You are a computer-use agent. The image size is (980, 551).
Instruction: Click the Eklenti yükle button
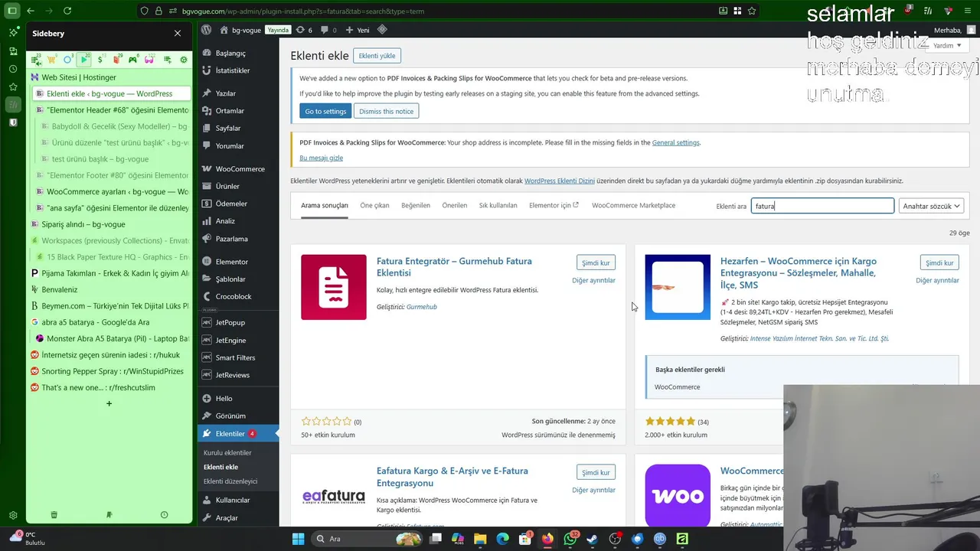click(x=377, y=56)
